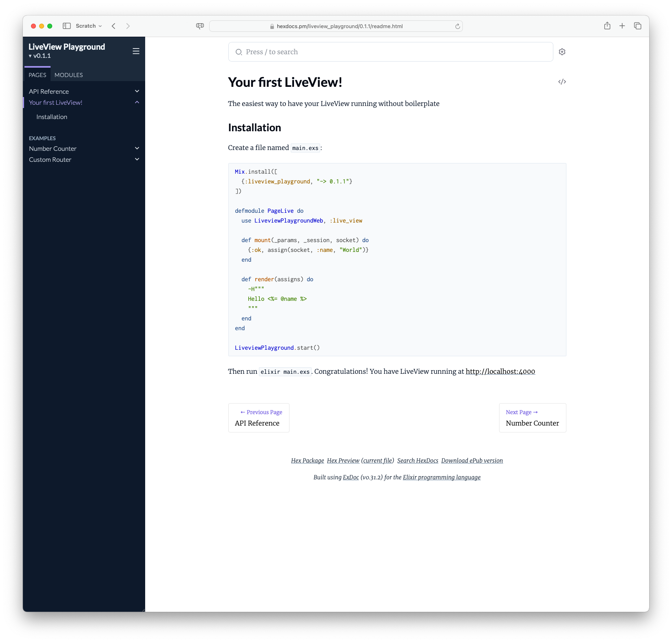Switch to the PAGES tab
Screen dimensions: 672x642
38,75
